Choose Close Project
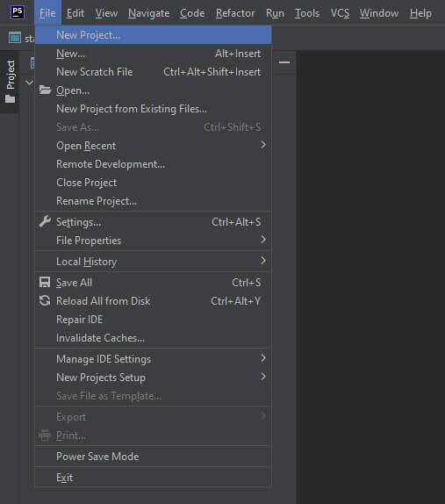Image resolution: width=445 pixels, height=504 pixels. (153, 183)
